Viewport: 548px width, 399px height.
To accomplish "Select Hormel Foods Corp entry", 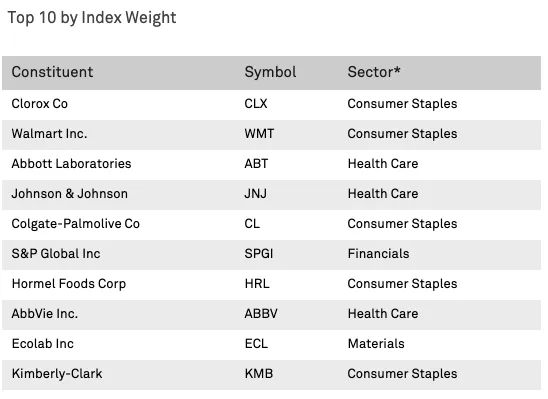I will coord(69,284).
